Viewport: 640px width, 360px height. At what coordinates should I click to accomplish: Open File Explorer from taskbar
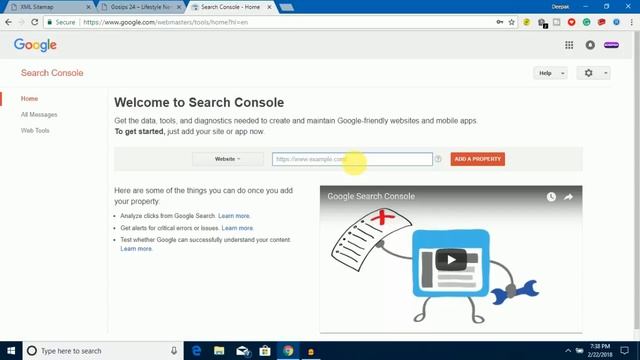coord(219,351)
